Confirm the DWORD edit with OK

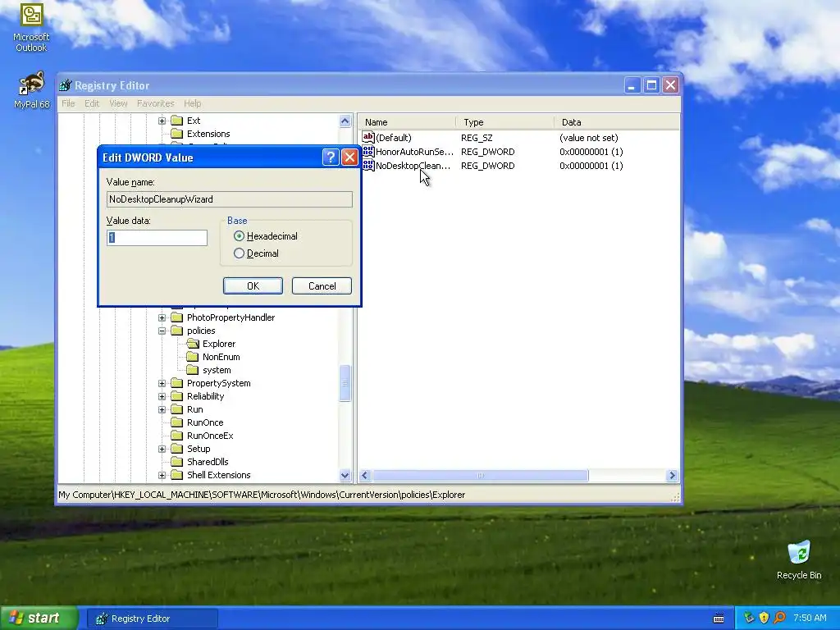[x=253, y=286]
